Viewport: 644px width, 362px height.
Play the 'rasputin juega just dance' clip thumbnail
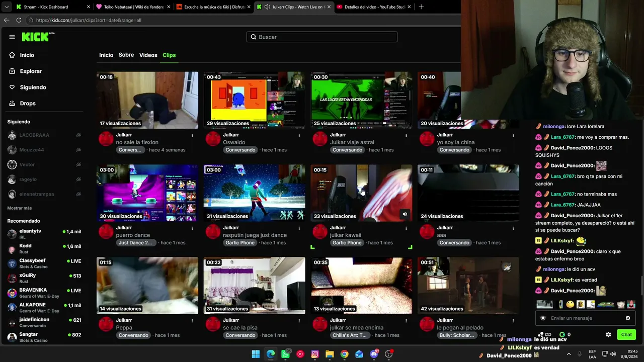pos(254,193)
